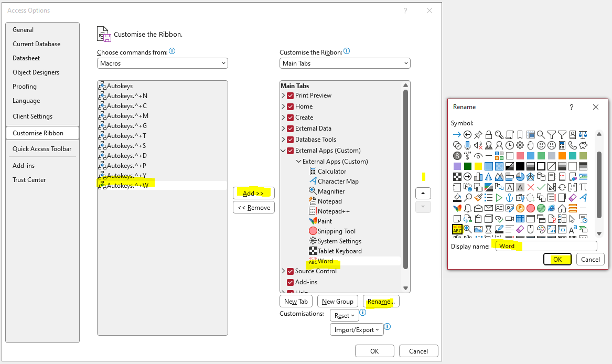Pick the smiley face symbol
Screen dimensions: 612x364
click(541, 145)
